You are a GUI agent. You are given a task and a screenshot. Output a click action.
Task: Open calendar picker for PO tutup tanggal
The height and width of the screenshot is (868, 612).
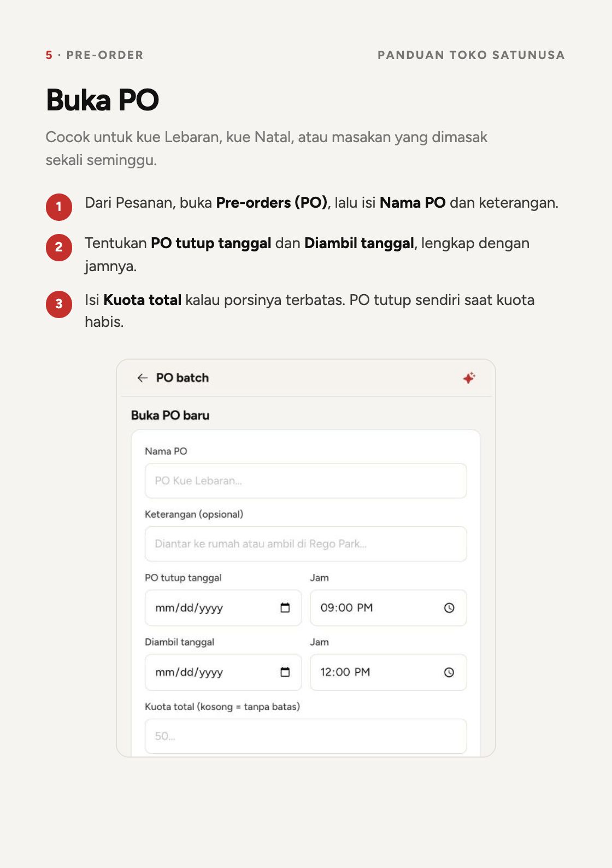(285, 608)
